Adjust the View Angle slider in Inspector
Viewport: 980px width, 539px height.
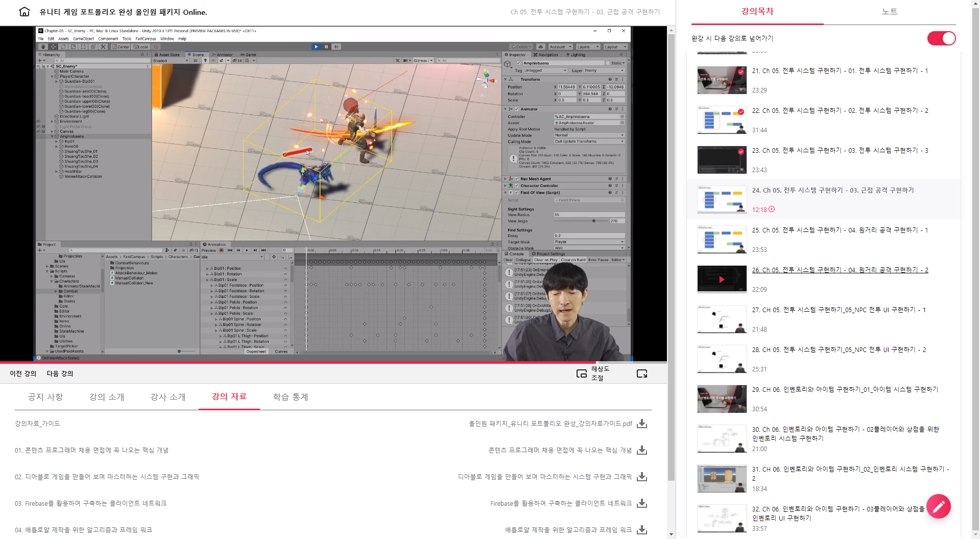point(581,221)
